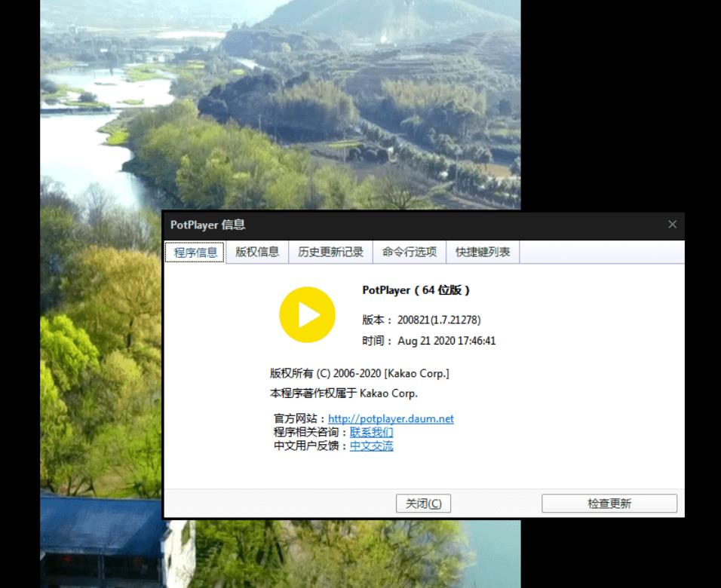The width and height of the screenshot is (721, 588).
Task: Click the PotPlayer（64 位版）heading
Action: pyautogui.click(x=419, y=290)
